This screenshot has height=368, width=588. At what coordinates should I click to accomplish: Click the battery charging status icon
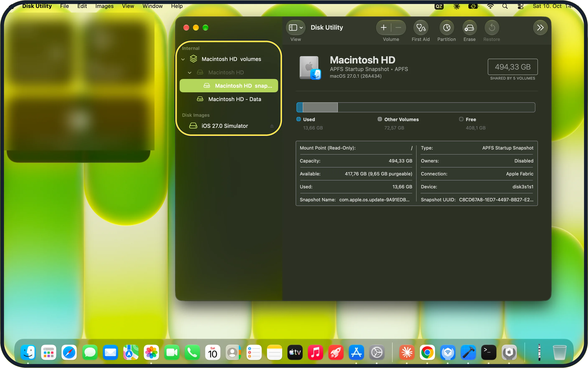(x=473, y=6)
